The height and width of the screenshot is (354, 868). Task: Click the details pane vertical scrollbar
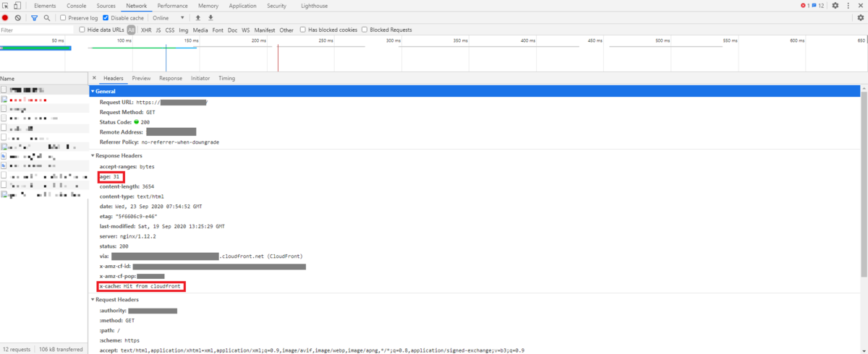(x=864, y=184)
